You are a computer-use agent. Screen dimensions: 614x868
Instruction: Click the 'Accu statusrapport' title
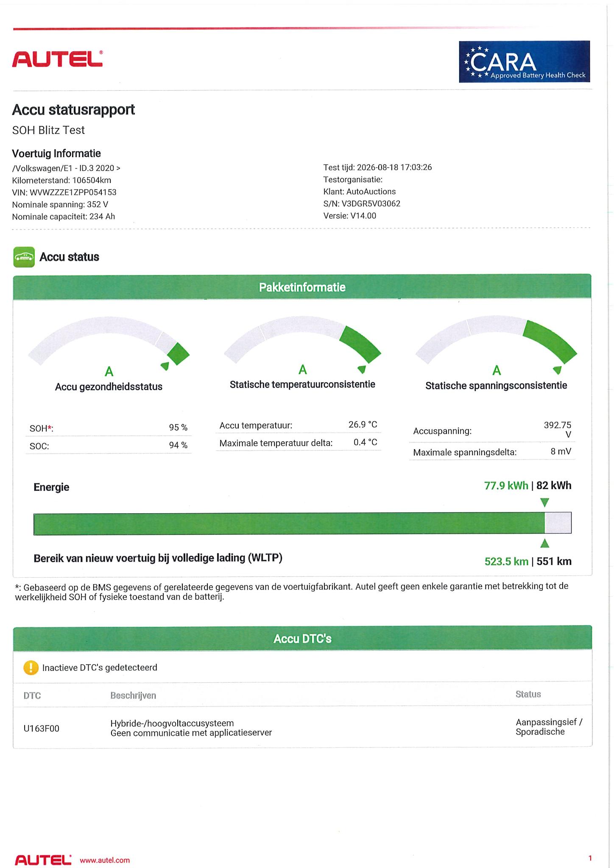[73, 110]
